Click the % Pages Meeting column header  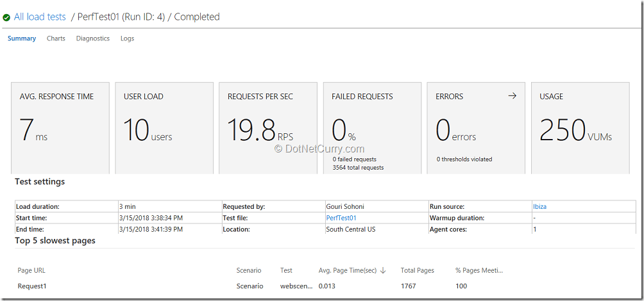click(479, 270)
